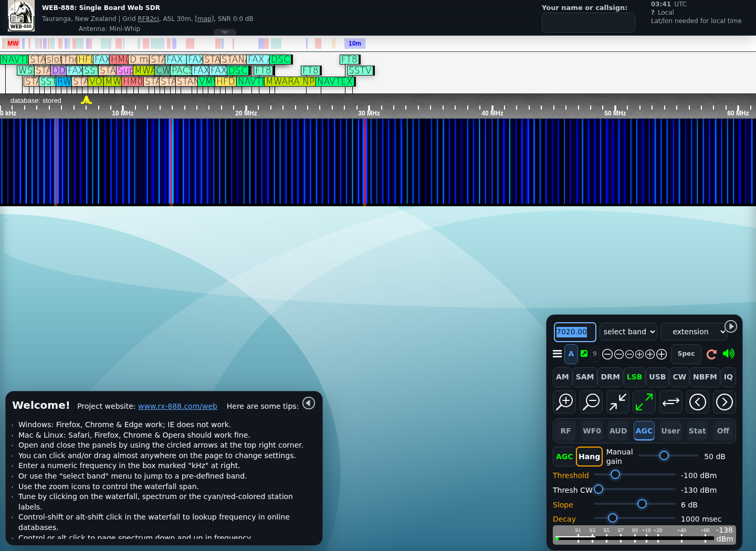Image resolution: width=756 pixels, height=551 pixels.
Task: Click the WEB-888 horse logo
Action: pyautogui.click(x=21, y=16)
